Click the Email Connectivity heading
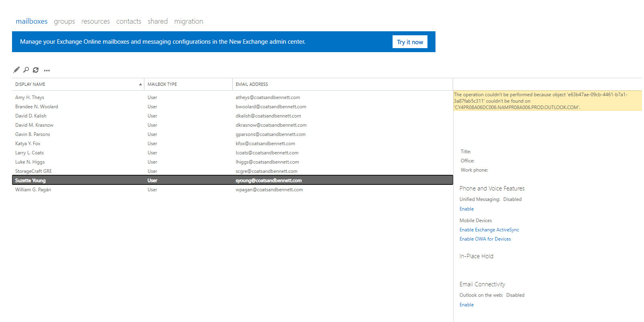The image size is (644, 322). 482,284
